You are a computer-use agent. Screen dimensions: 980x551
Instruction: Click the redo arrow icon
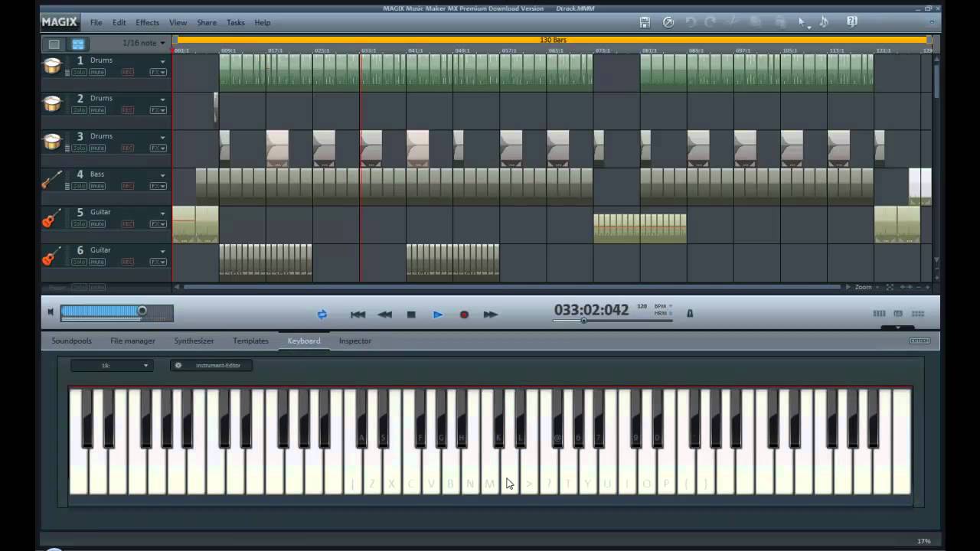tap(710, 22)
